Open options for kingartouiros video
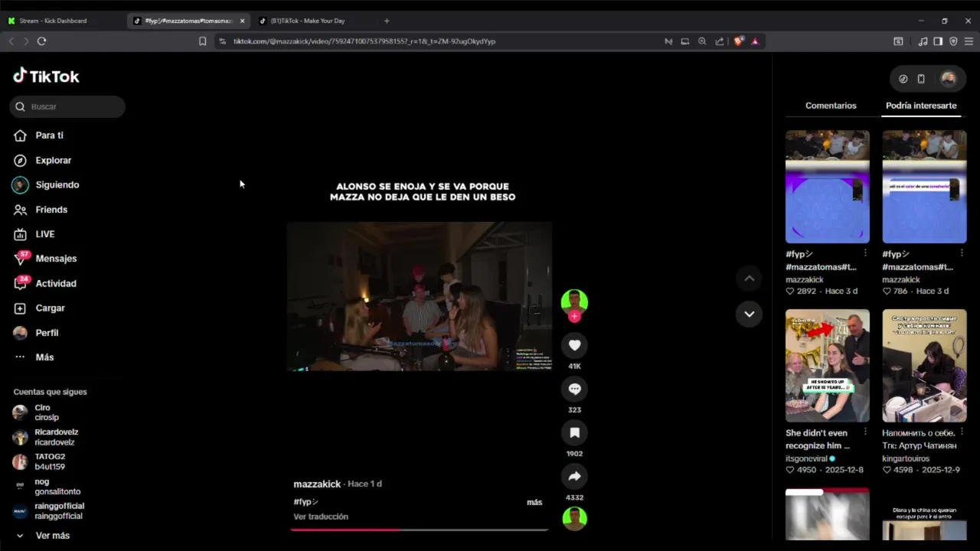The image size is (980, 551). [x=962, y=432]
